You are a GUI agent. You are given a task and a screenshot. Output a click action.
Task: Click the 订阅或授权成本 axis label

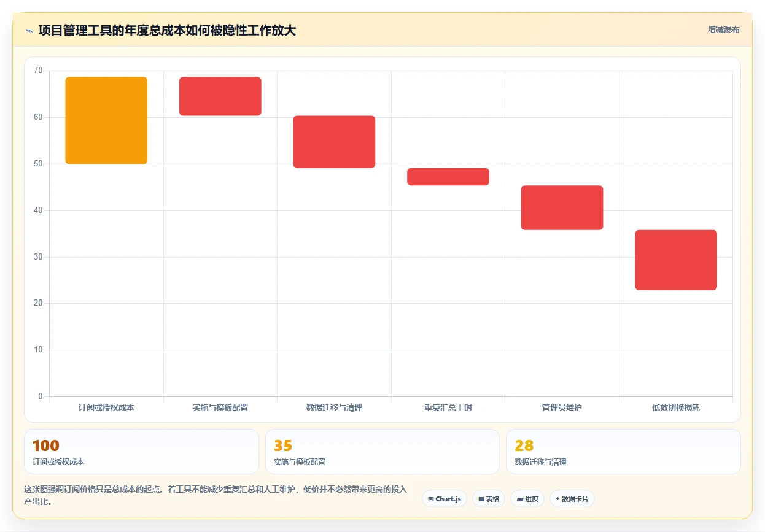click(106, 407)
